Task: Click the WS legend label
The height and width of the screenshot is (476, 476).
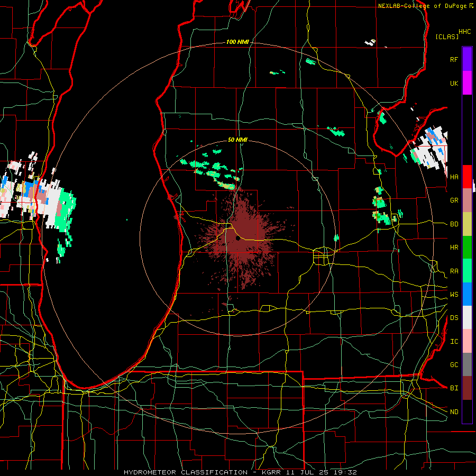Action: (x=454, y=295)
